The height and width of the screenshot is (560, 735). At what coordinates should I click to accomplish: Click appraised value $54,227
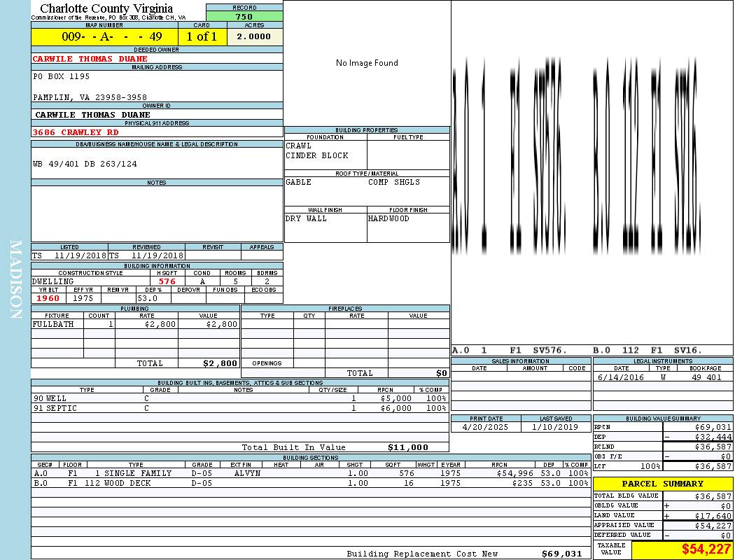713,525
